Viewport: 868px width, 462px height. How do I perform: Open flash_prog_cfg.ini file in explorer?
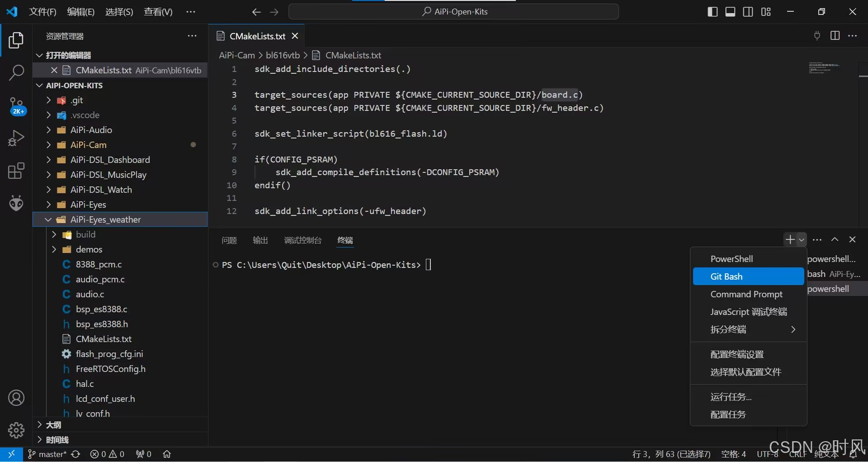[109, 354]
